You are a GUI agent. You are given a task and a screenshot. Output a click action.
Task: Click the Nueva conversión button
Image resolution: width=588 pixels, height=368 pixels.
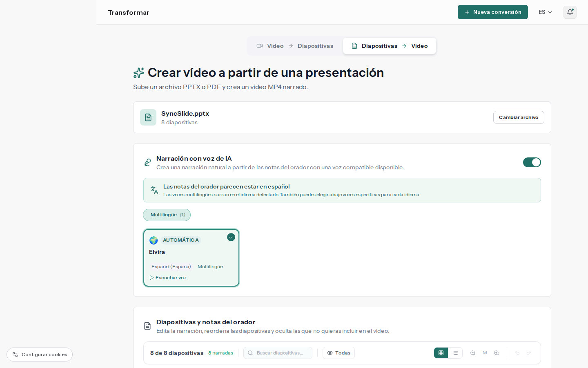pyautogui.click(x=492, y=12)
